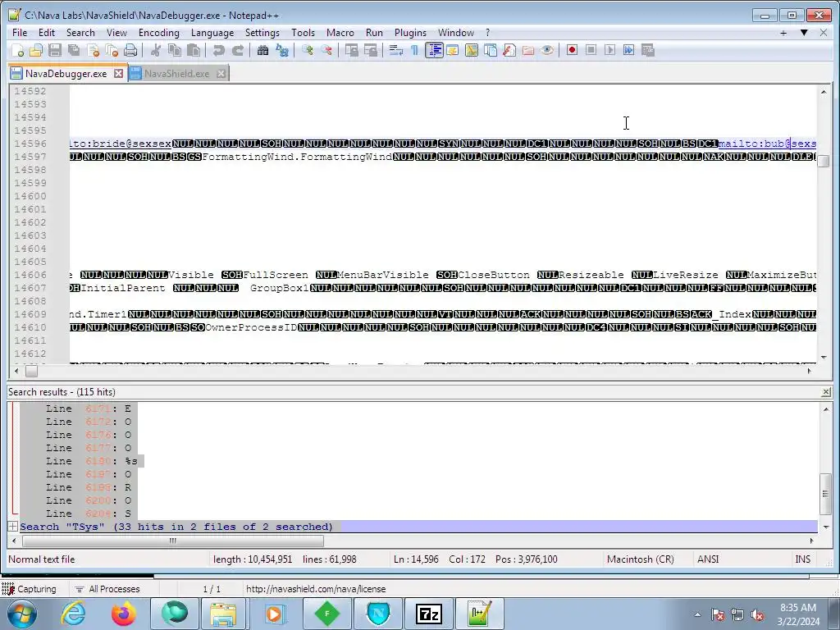Viewport: 840px width, 630px height.
Task: Click the Open file toolbar icon
Action: (36, 50)
